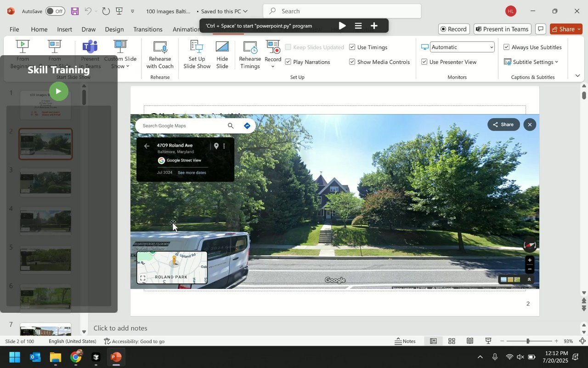
Task: Toggle the AutoSave switch
Action: (55, 11)
